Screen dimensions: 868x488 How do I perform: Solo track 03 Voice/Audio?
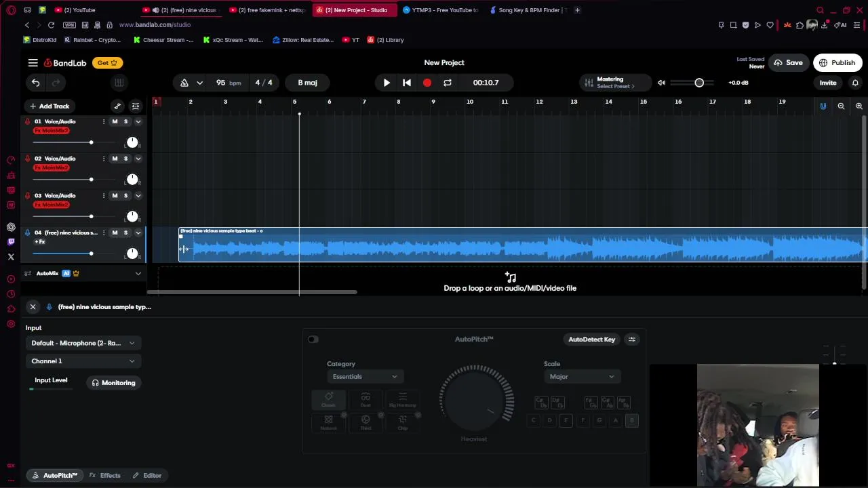tap(125, 195)
